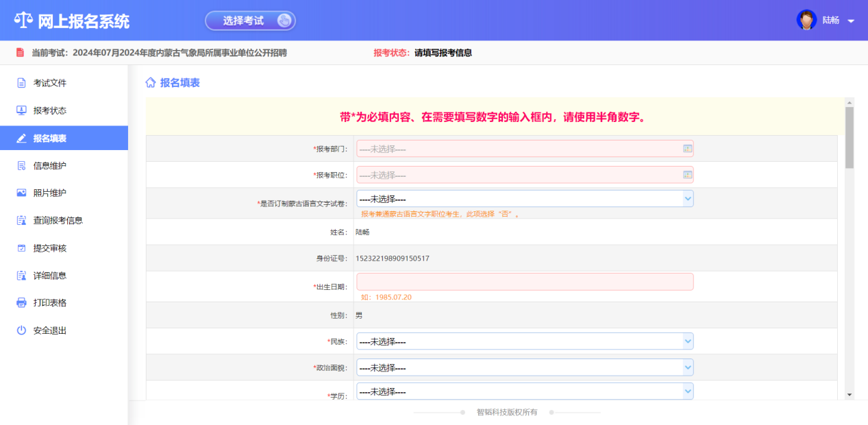868x425 pixels.
Task: Click the round icon inside 选择考试 button
Action: click(284, 21)
